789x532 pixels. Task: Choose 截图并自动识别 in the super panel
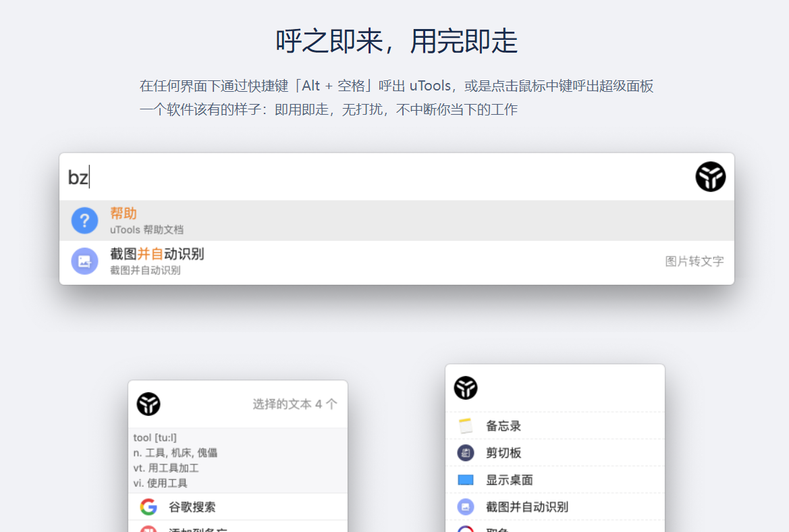(555, 507)
